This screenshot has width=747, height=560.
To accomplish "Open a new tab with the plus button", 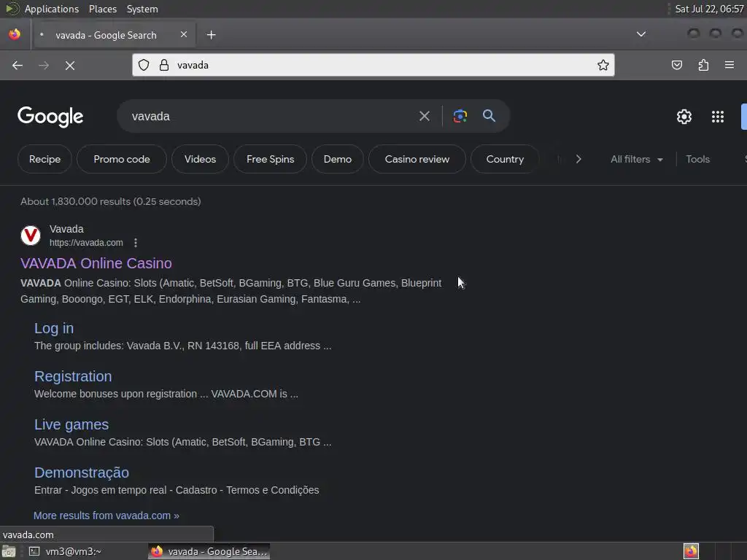I will [211, 35].
